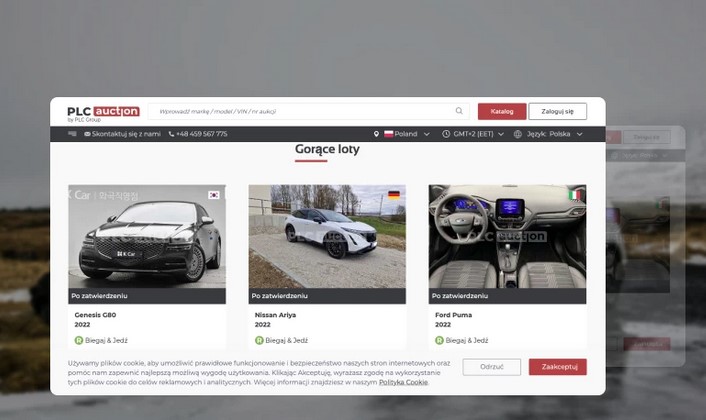
Task: Accept cookies with Zaakceptuj button
Action: [558, 367]
